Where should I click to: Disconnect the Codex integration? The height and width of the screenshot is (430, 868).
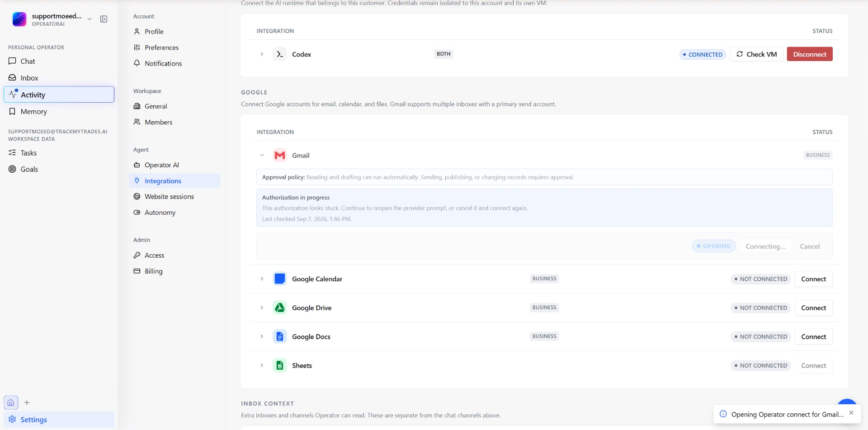pos(810,54)
